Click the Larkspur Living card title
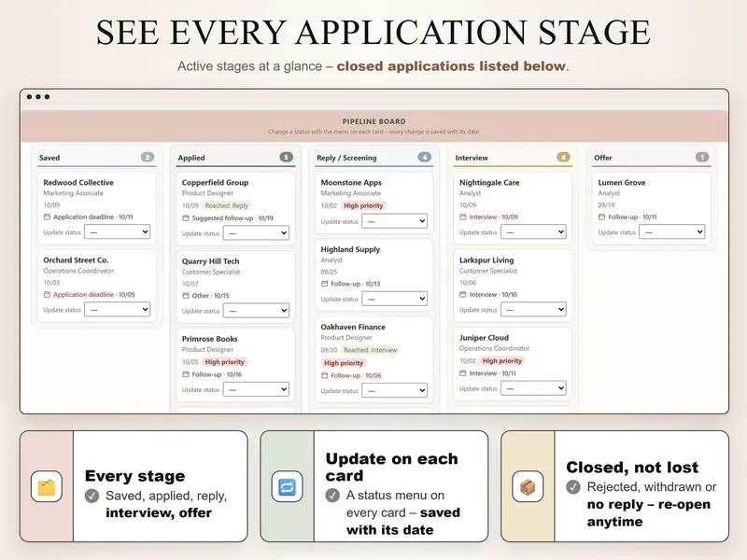This screenshot has width=747, height=560. (x=486, y=260)
